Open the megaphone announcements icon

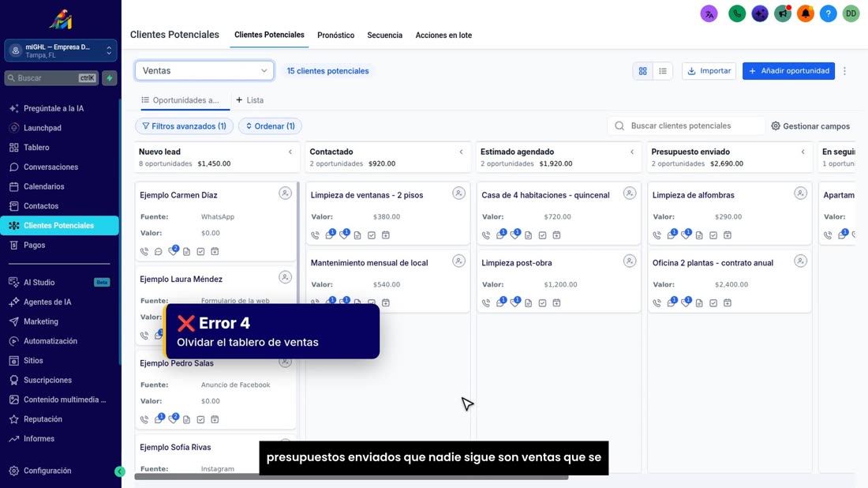click(783, 14)
